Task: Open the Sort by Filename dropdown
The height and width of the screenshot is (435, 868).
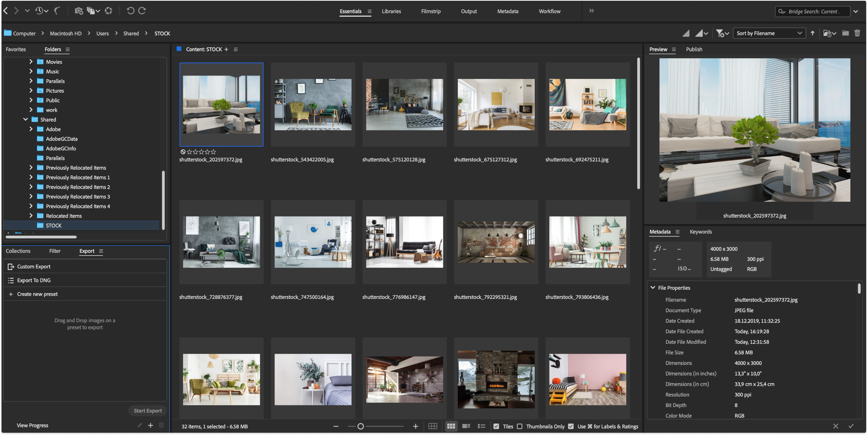Action: tap(769, 34)
